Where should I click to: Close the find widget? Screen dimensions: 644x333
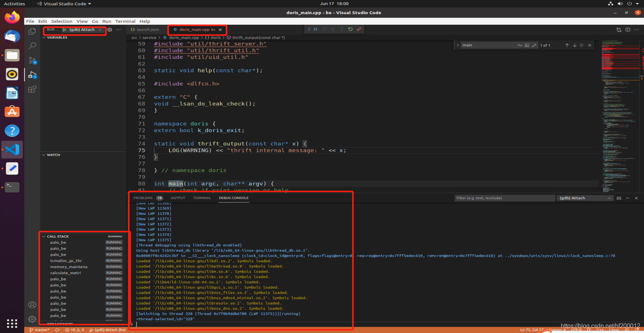pyautogui.click(x=590, y=45)
